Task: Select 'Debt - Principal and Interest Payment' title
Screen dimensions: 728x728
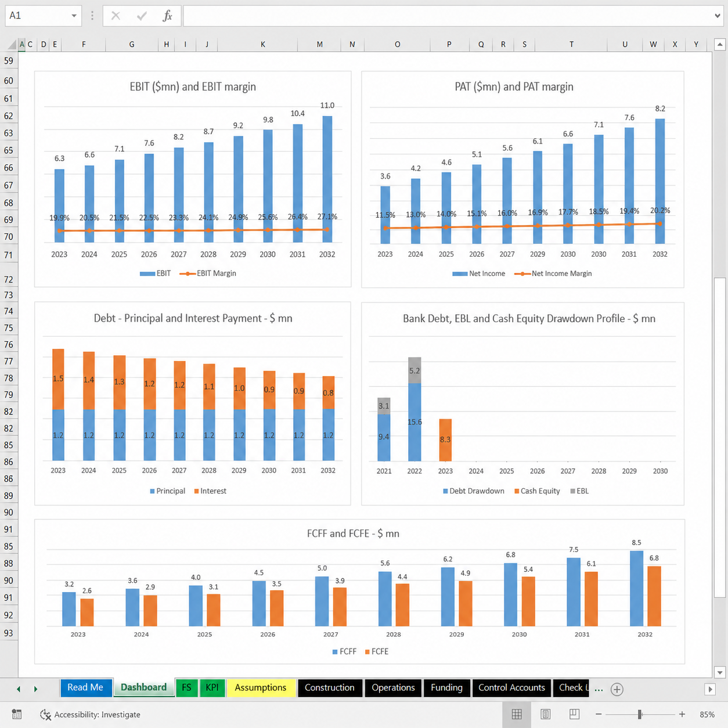Action: (x=193, y=318)
